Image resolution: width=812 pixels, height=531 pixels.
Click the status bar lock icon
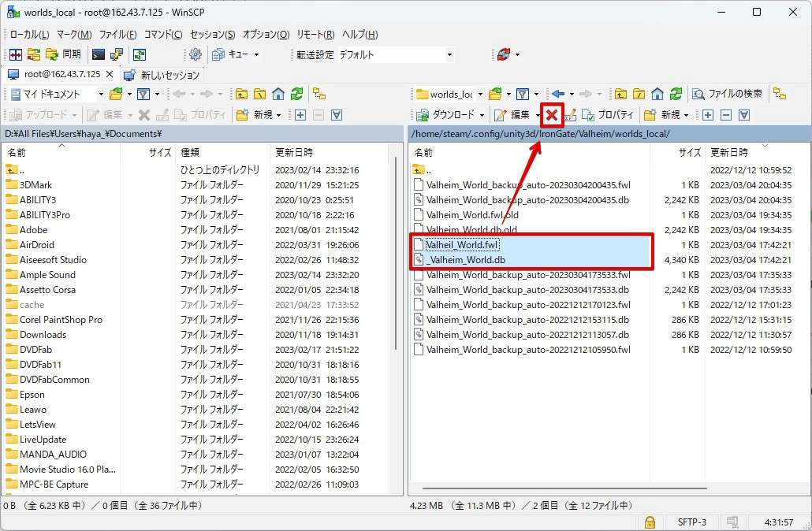click(x=650, y=522)
